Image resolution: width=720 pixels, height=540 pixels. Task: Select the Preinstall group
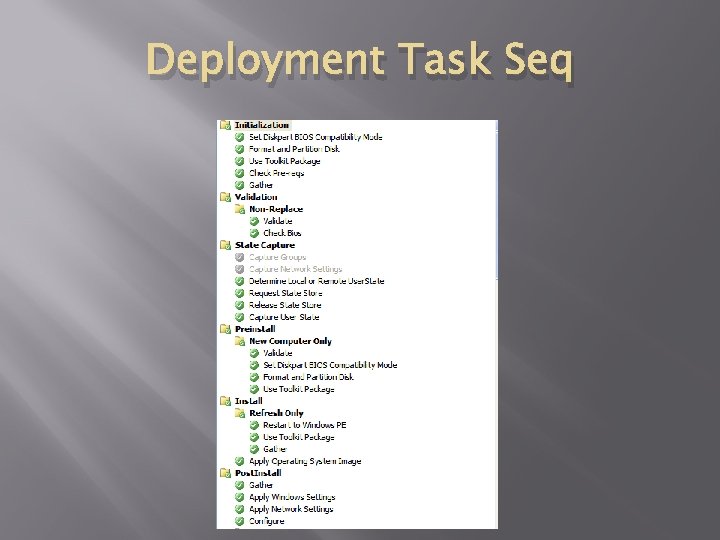(x=255, y=329)
